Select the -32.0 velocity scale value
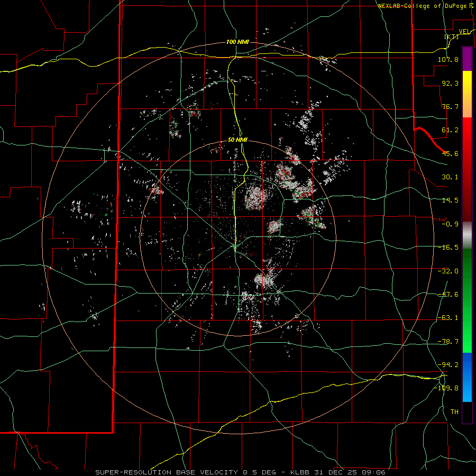This screenshot has width=476, height=476. pyautogui.click(x=448, y=271)
